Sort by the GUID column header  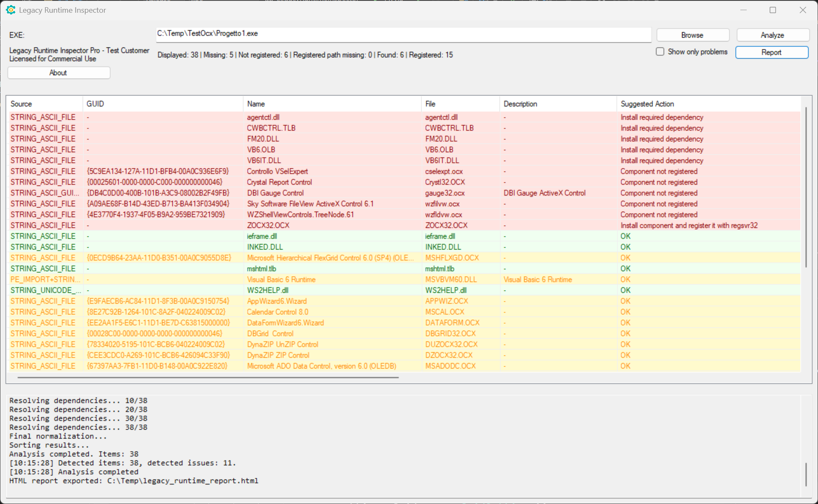tap(163, 104)
